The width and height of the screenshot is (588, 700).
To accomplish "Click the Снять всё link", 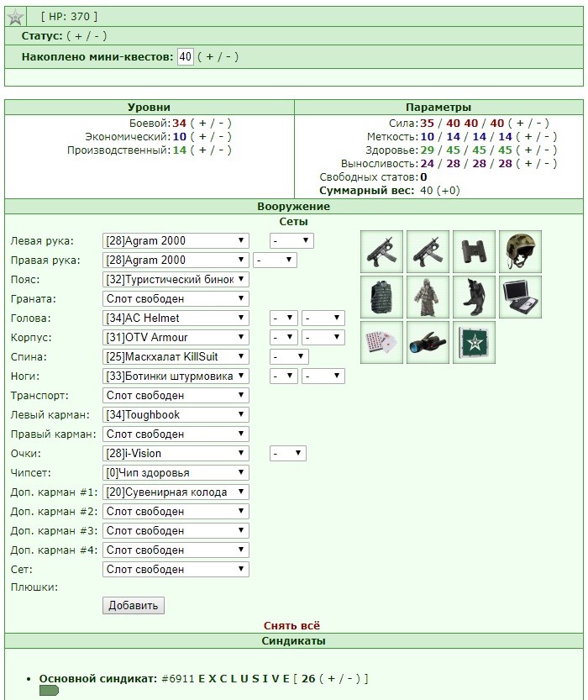I will (291, 625).
